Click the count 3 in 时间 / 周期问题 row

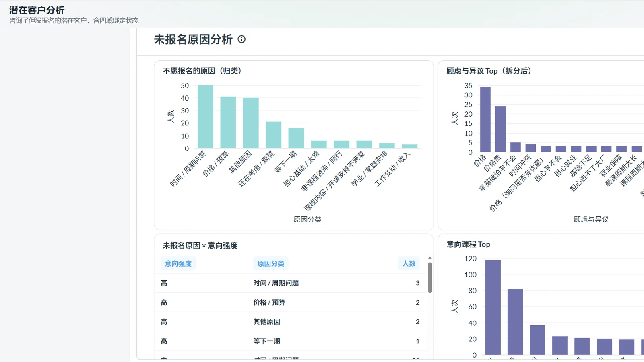click(418, 283)
